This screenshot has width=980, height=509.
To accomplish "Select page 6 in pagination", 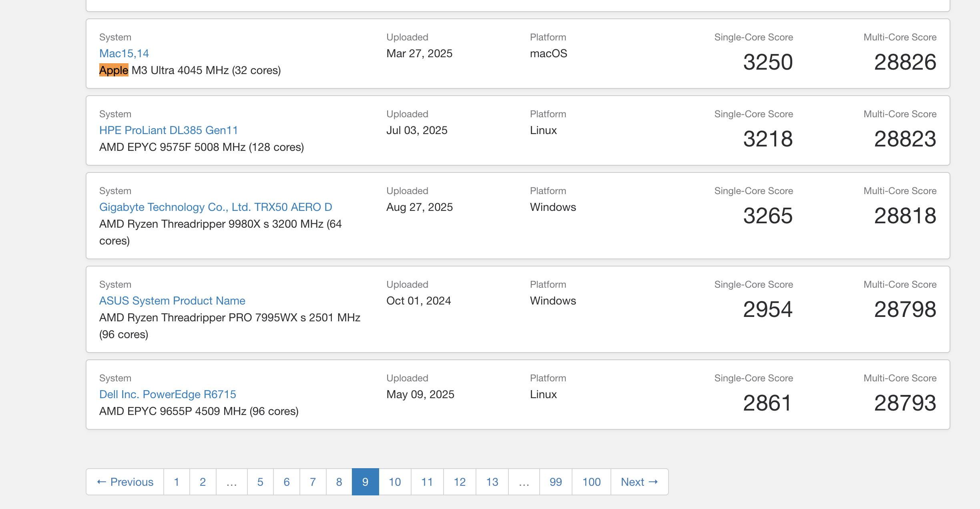I will (x=287, y=482).
